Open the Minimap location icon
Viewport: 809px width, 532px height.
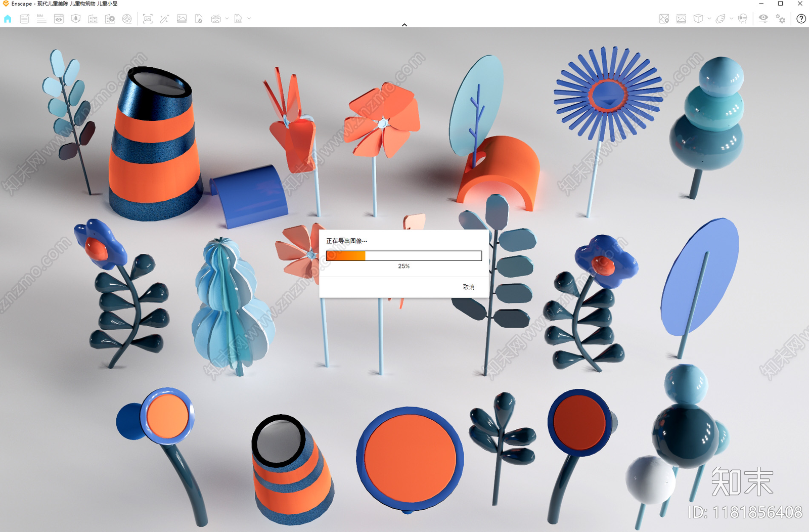pyautogui.click(x=664, y=19)
